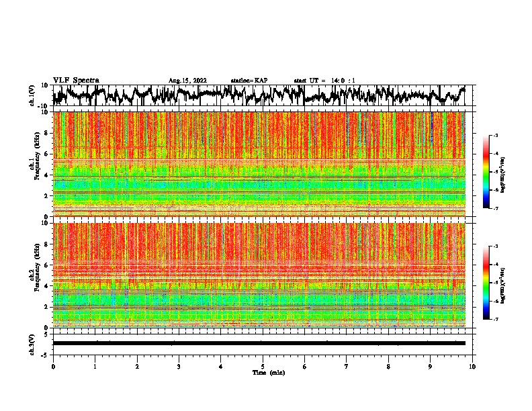The image size is (532, 411).
Task: Click the time axis tick label "3"
Action: (x=179, y=367)
